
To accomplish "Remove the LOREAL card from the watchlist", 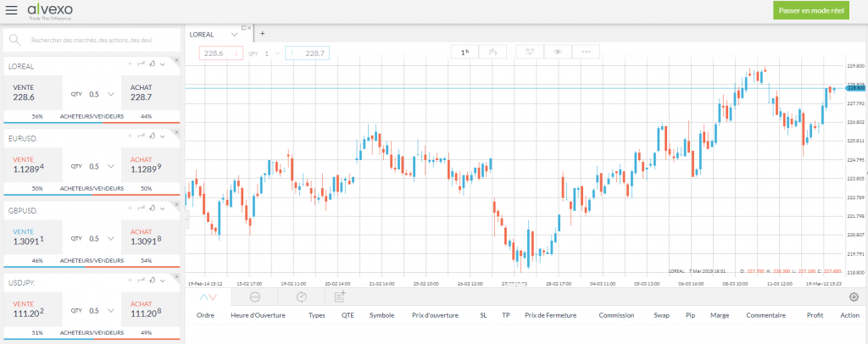I will coord(176,59).
